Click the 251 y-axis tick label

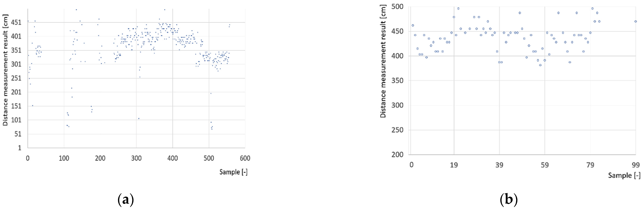tap(16, 78)
